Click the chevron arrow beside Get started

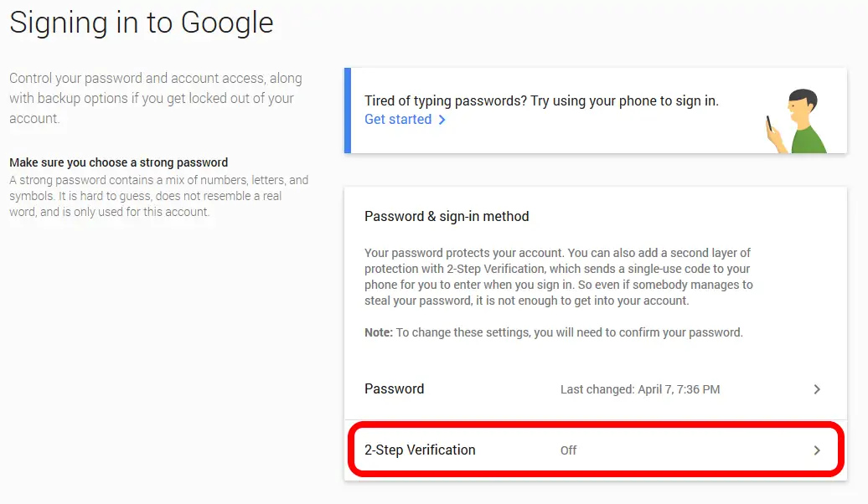pyautogui.click(x=442, y=120)
